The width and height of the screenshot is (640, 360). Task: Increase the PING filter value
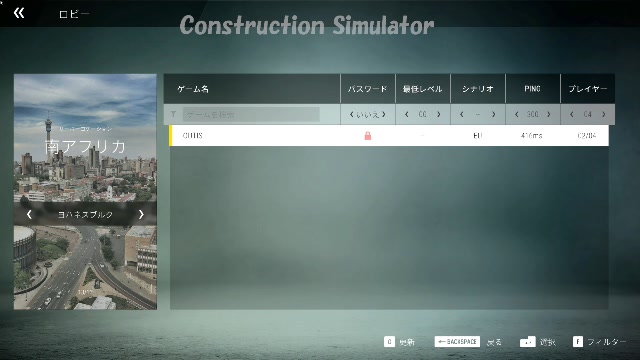549,115
